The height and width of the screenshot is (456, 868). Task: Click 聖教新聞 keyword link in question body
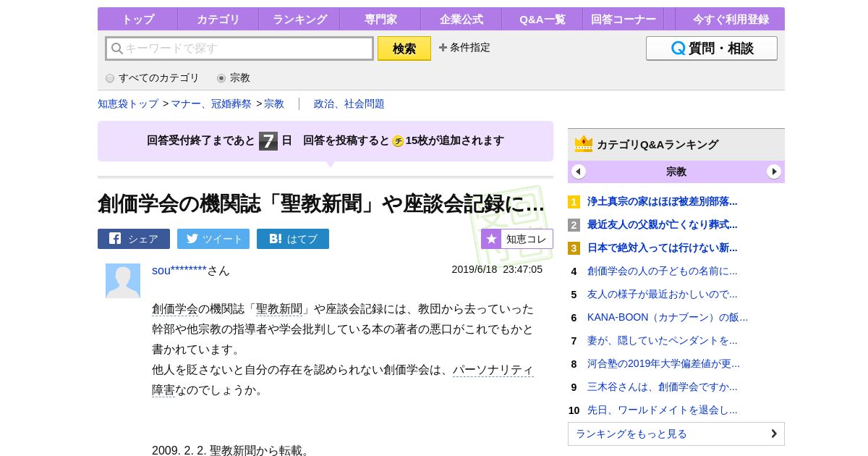[x=279, y=309]
